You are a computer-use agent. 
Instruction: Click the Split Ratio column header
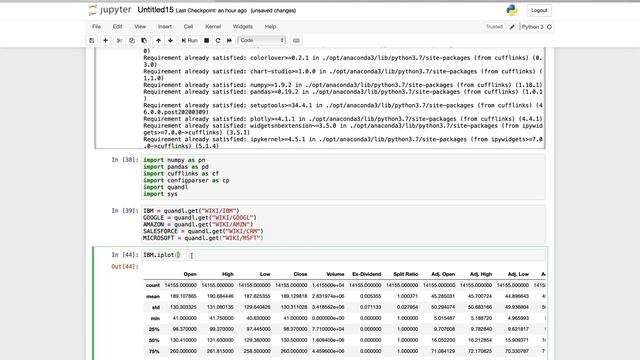coord(406,274)
